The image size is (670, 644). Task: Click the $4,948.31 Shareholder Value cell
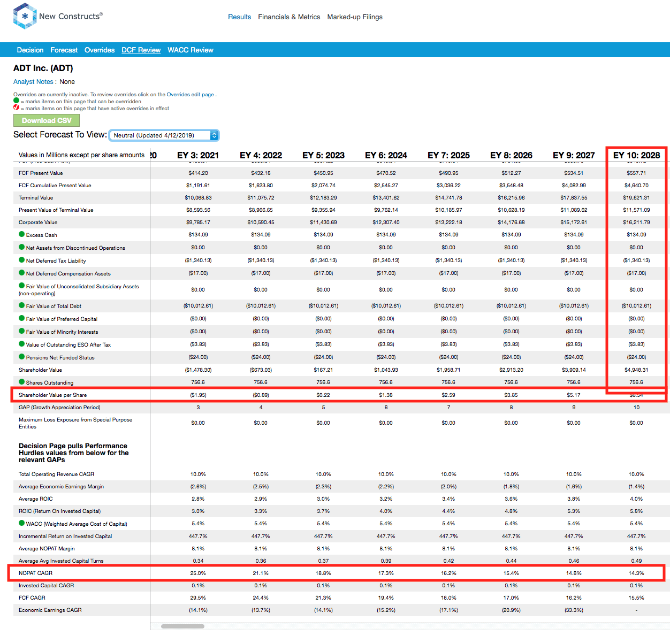click(x=636, y=370)
